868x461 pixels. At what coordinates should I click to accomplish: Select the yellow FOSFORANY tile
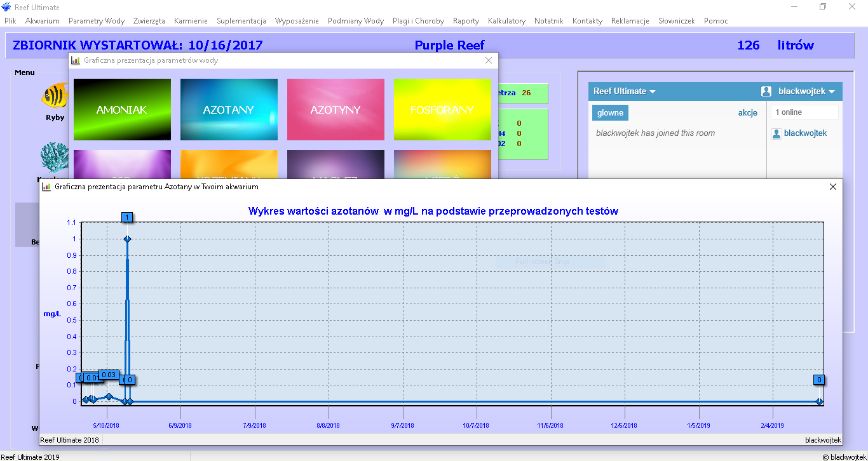(x=442, y=109)
